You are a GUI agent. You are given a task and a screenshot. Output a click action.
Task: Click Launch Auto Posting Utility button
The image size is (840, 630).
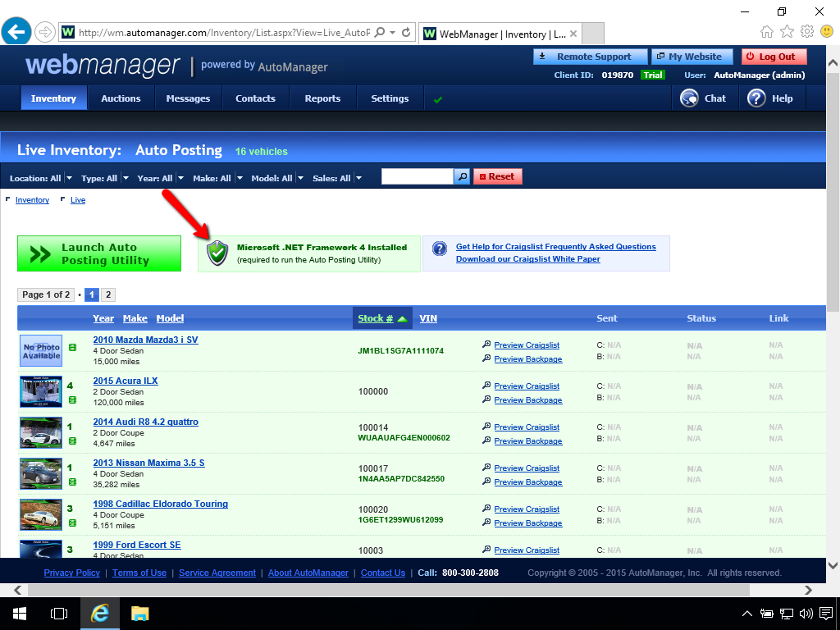pos(99,253)
